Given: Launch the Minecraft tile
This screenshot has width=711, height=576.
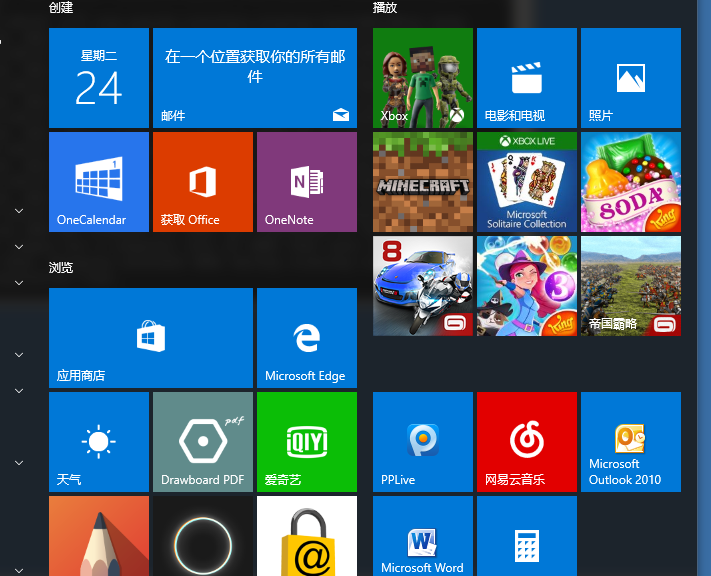Looking at the screenshot, I should (x=423, y=182).
